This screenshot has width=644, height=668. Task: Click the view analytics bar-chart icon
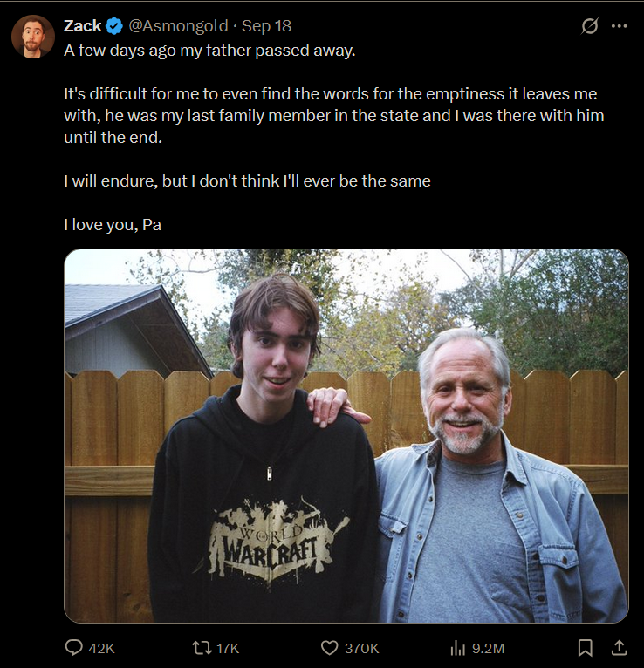click(x=457, y=648)
